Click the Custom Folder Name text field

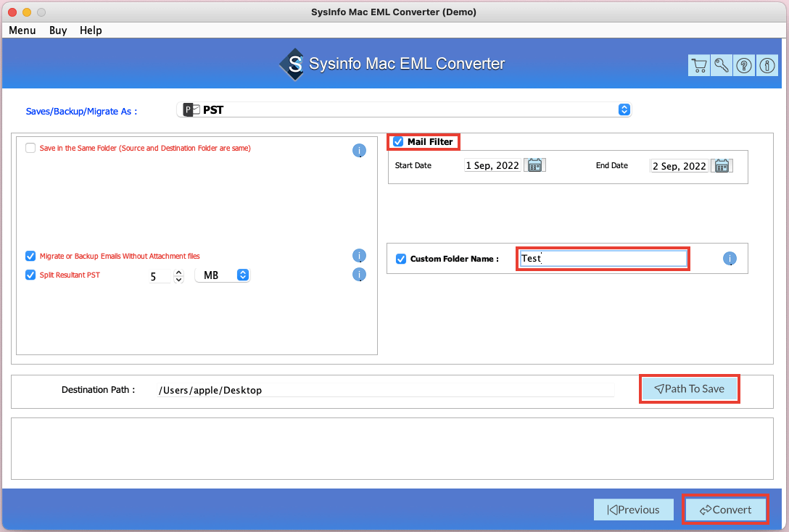pyautogui.click(x=603, y=259)
